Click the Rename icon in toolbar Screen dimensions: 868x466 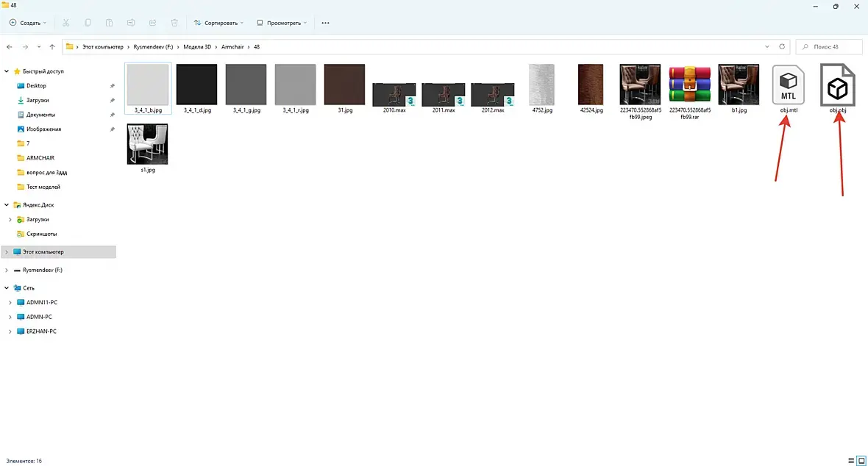131,23
